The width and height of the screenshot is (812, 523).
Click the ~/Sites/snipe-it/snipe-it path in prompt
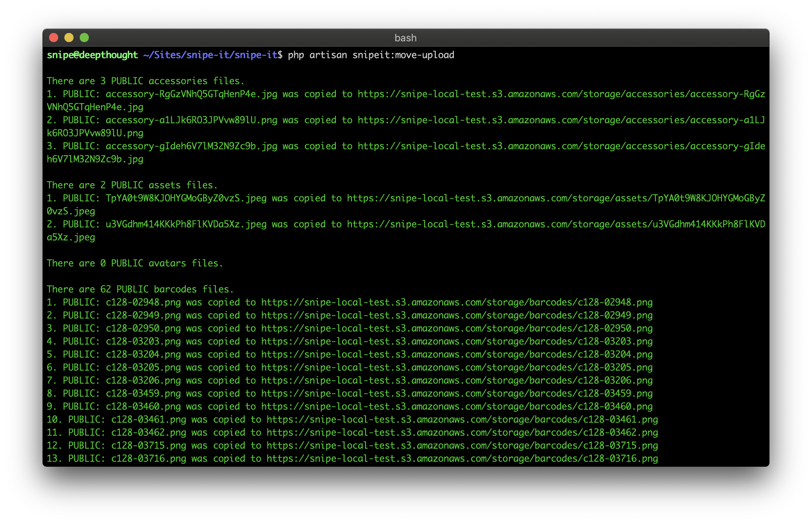tap(210, 55)
